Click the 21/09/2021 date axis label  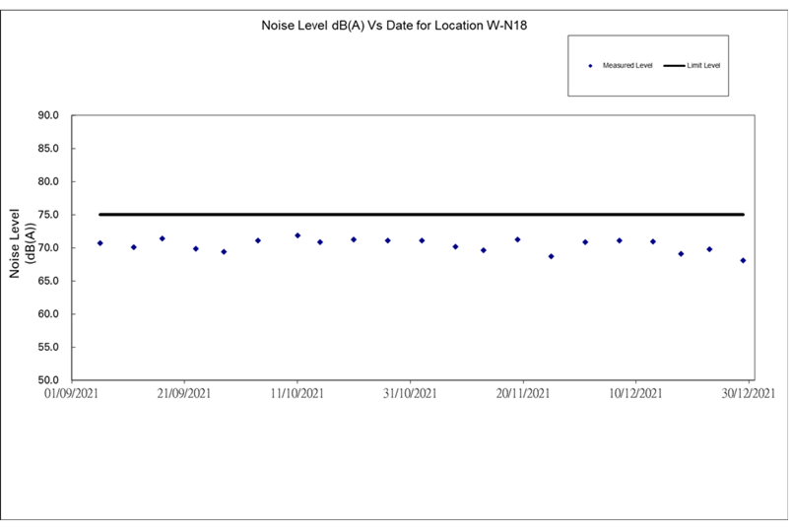click(x=184, y=394)
